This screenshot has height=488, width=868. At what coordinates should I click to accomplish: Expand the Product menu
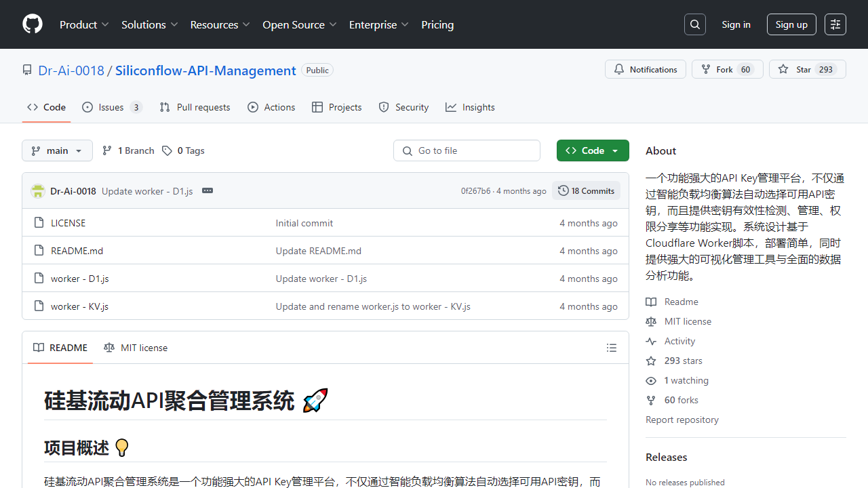[x=84, y=24]
